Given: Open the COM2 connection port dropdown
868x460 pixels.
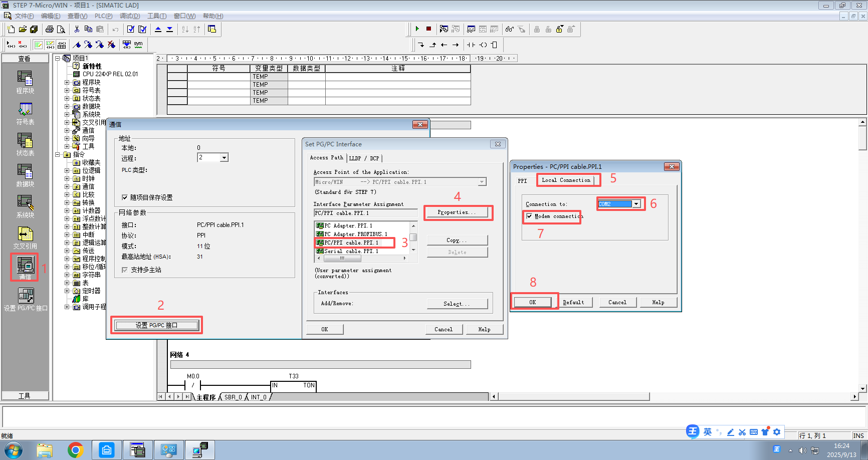Looking at the screenshot, I should tap(636, 204).
